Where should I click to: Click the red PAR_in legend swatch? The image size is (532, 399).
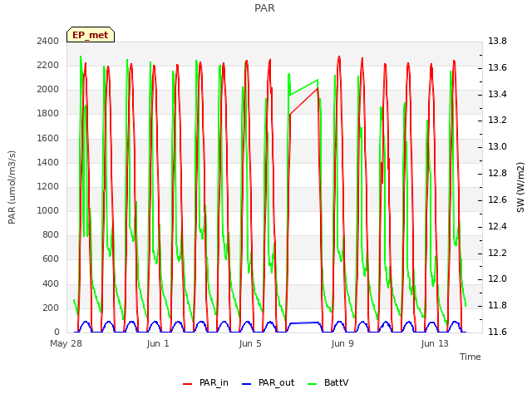click(188, 384)
